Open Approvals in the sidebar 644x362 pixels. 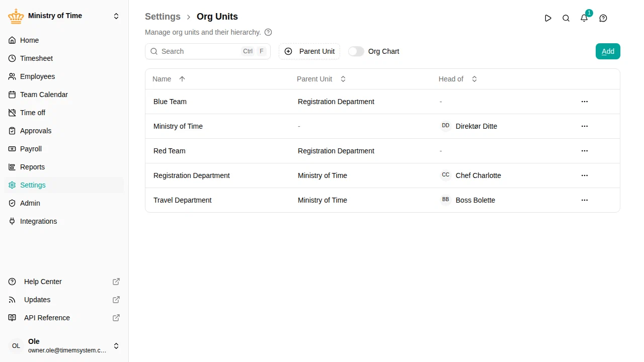click(x=64, y=131)
